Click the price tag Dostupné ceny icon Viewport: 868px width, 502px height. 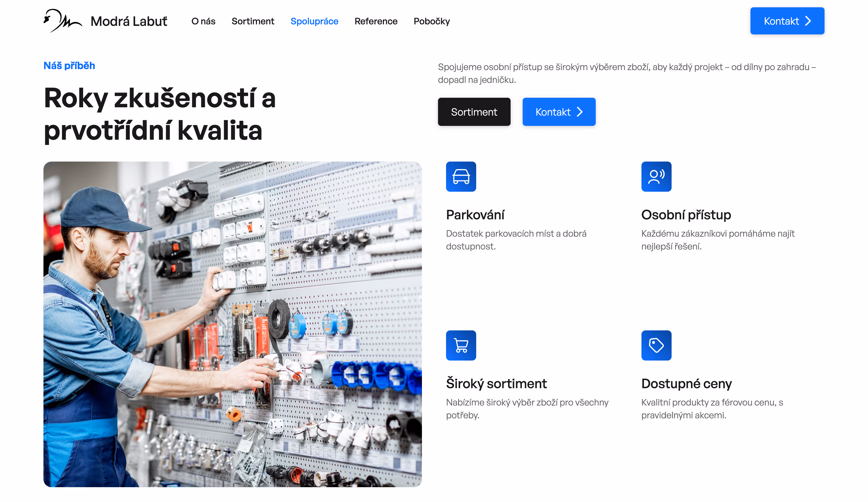pos(656,345)
